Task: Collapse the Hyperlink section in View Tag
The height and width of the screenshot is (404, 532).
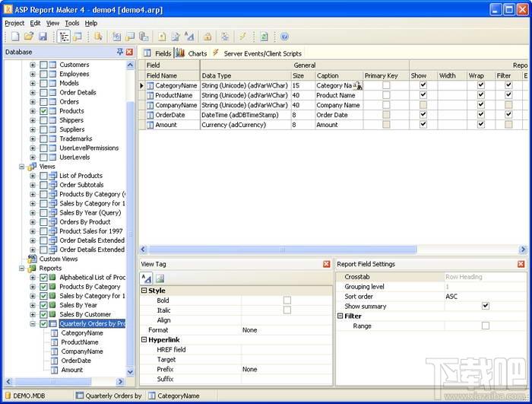Action: click(144, 339)
